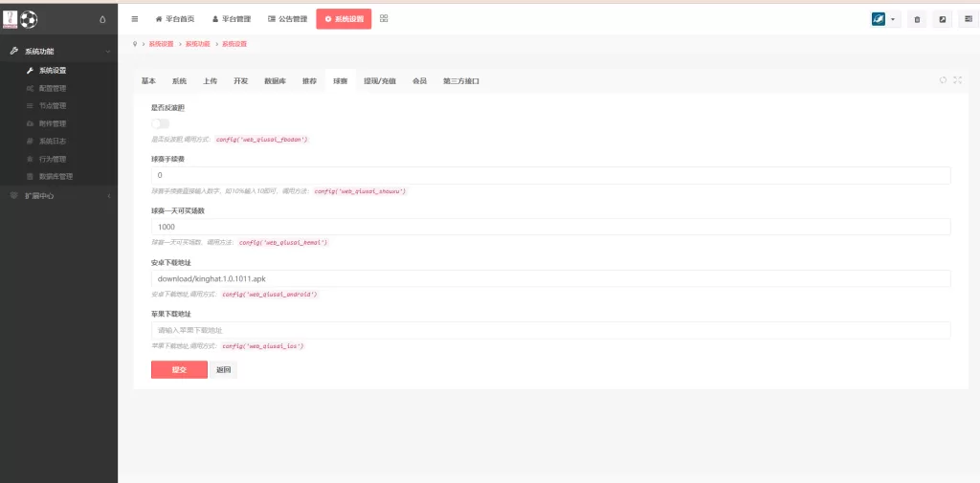Click the 安卓下载地址 input field
This screenshot has height=483, width=980.
[x=550, y=278]
